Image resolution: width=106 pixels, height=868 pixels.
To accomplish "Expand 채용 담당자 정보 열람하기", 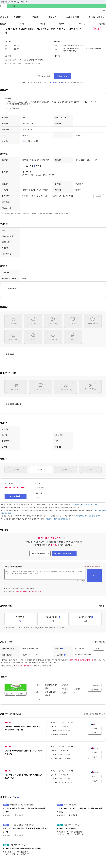I will click(64, 554).
